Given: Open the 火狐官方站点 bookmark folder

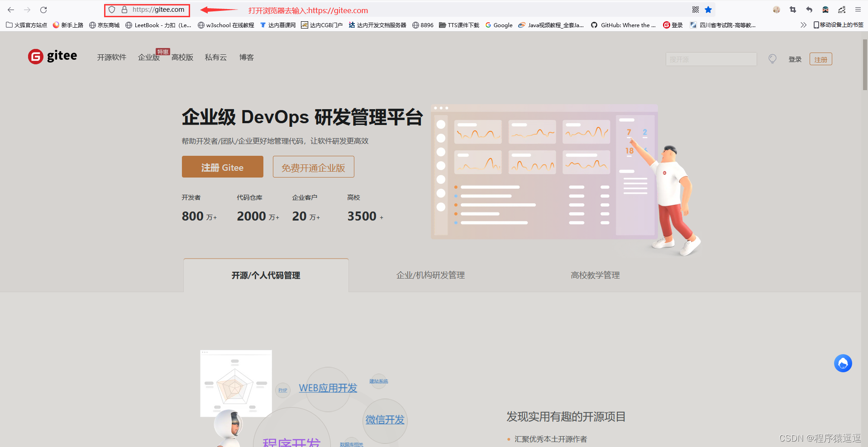Looking at the screenshot, I should (x=27, y=25).
